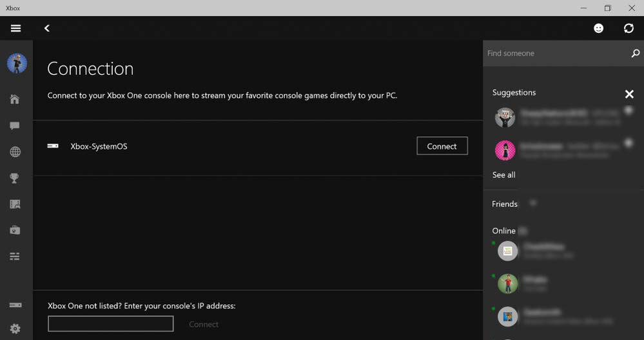This screenshot has width=644, height=340.
Task: Open the Connect console icon in sidebar
Action: [x=15, y=305]
